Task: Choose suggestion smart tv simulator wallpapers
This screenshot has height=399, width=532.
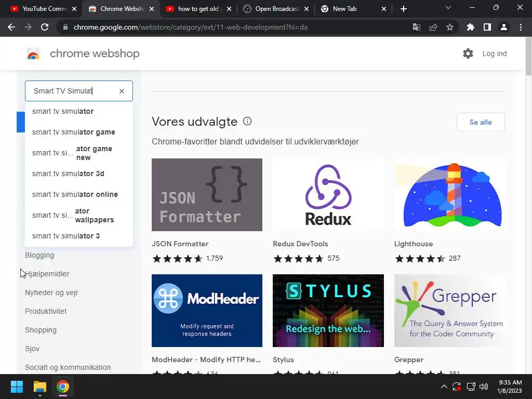Action: click(79, 216)
